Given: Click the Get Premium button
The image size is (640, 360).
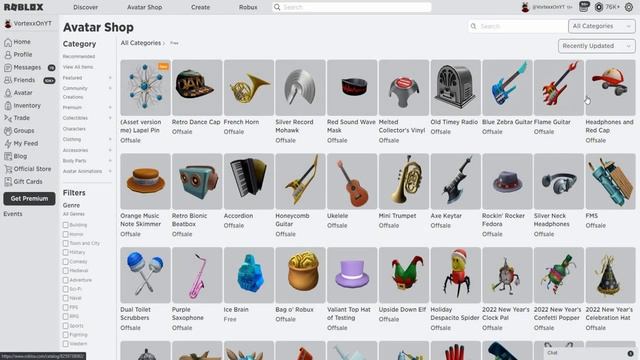Looking at the screenshot, I should [x=29, y=199].
